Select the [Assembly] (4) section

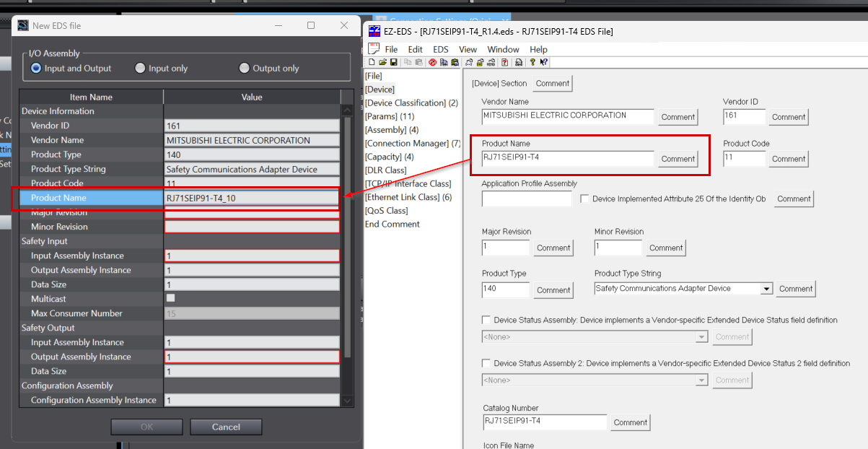coord(392,130)
